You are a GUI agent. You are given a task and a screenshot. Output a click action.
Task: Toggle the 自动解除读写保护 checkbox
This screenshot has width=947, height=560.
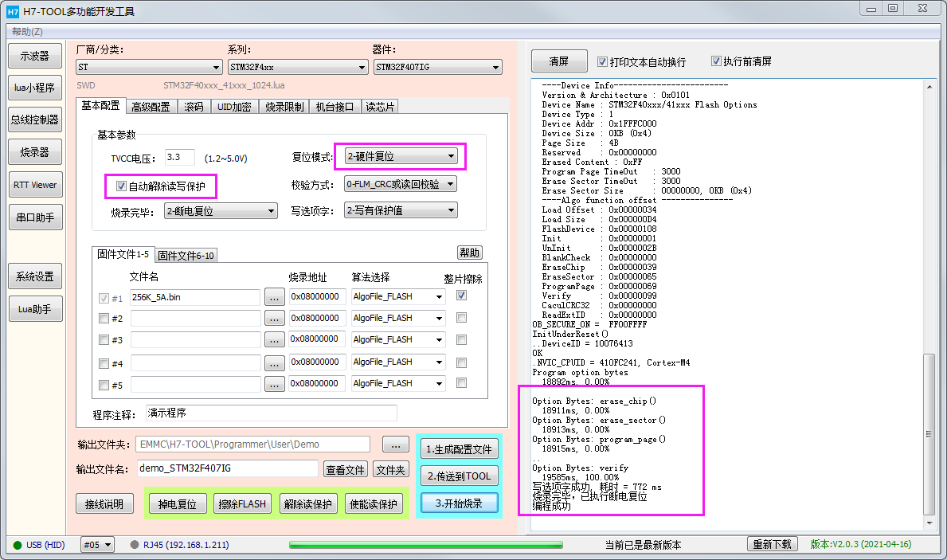tap(121, 186)
